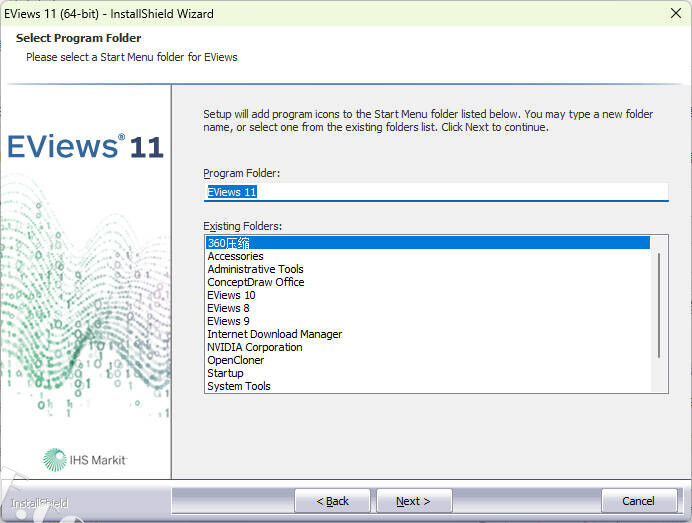Pick NVIDIA Corporation from the list

point(254,347)
